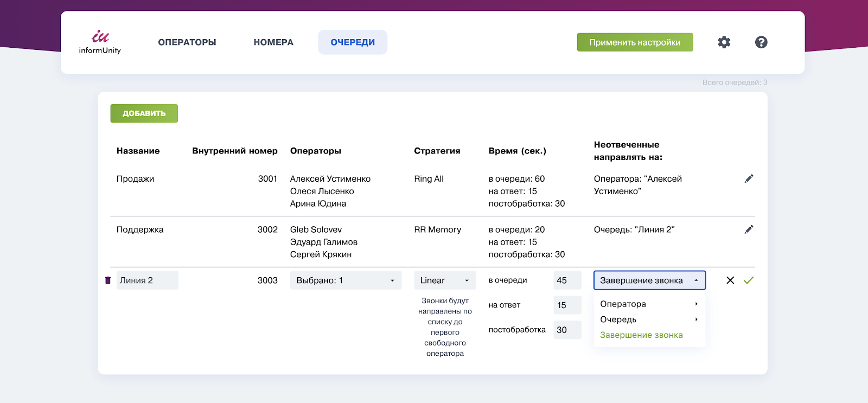The image size is (868, 403).
Task: Click the Название column header
Action: 138,151
